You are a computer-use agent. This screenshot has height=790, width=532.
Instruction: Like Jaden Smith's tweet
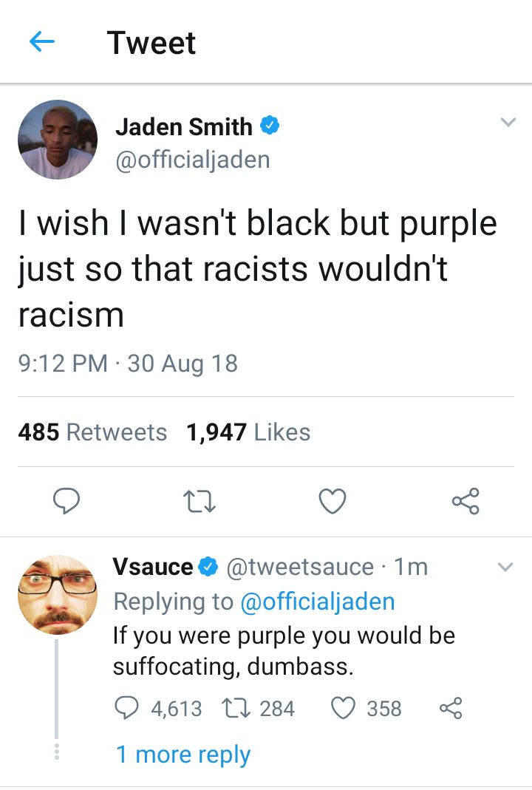coord(332,501)
